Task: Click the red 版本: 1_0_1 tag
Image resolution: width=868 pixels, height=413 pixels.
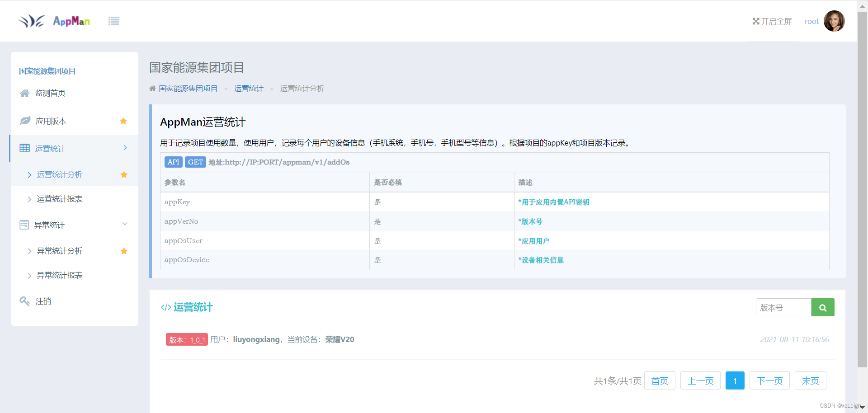Action: 187,340
